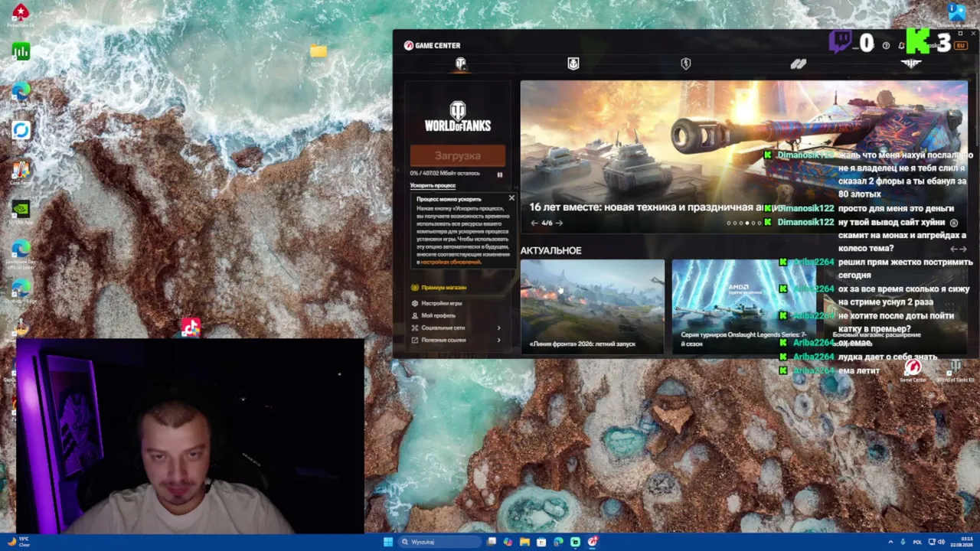This screenshot has width=980, height=551.
Task: Open the NVIDIA App desktop shortcut
Action: point(21,210)
